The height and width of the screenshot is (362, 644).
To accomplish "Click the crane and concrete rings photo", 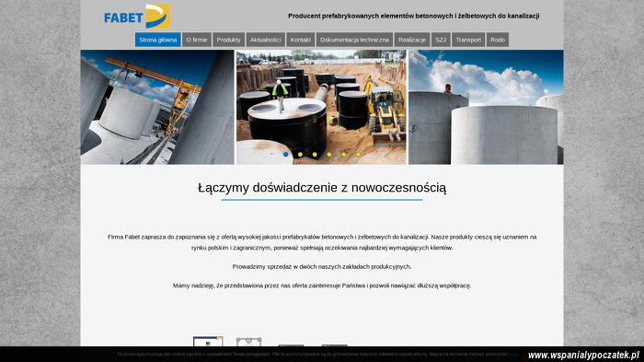I will tap(157, 107).
